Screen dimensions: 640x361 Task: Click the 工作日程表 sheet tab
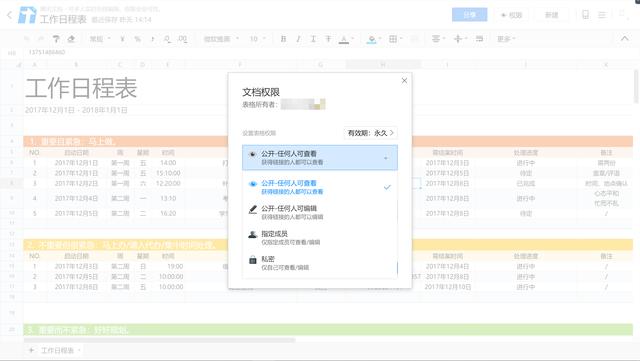coord(58,350)
